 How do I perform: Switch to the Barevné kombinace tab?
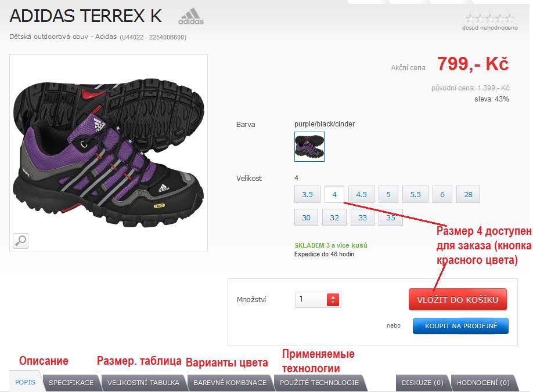pyautogui.click(x=230, y=383)
